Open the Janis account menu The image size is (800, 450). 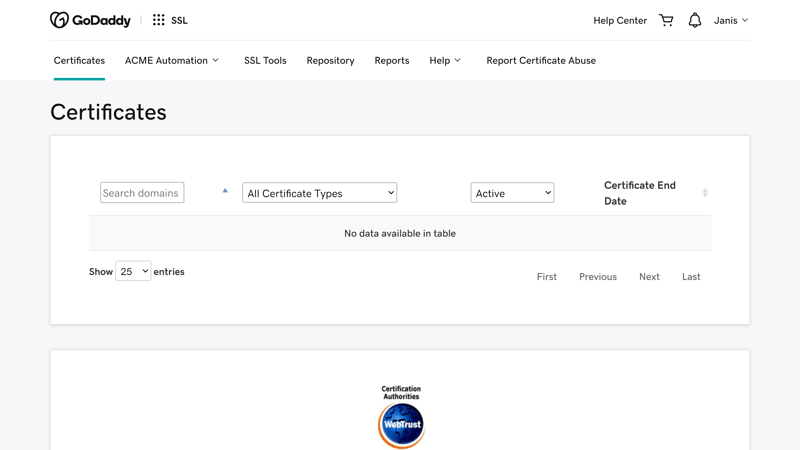731,20
